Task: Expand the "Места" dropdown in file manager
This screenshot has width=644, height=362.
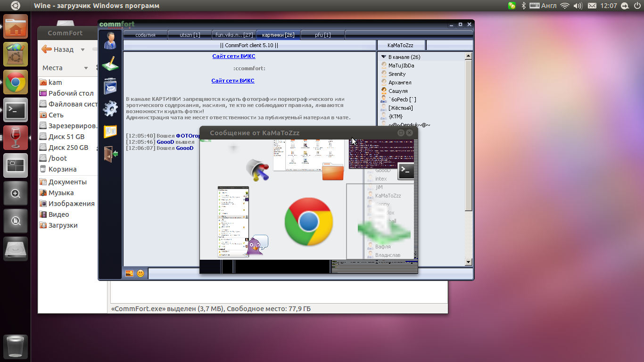Action: click(86, 68)
